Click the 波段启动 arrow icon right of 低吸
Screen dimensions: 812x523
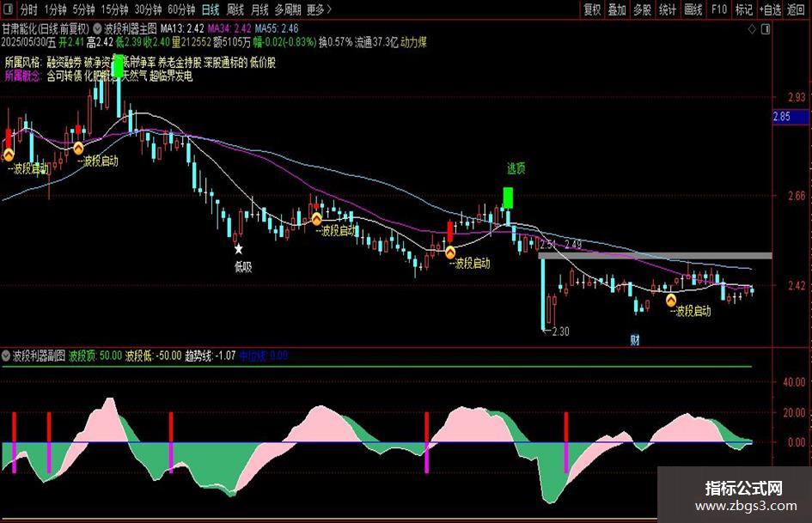(x=316, y=219)
